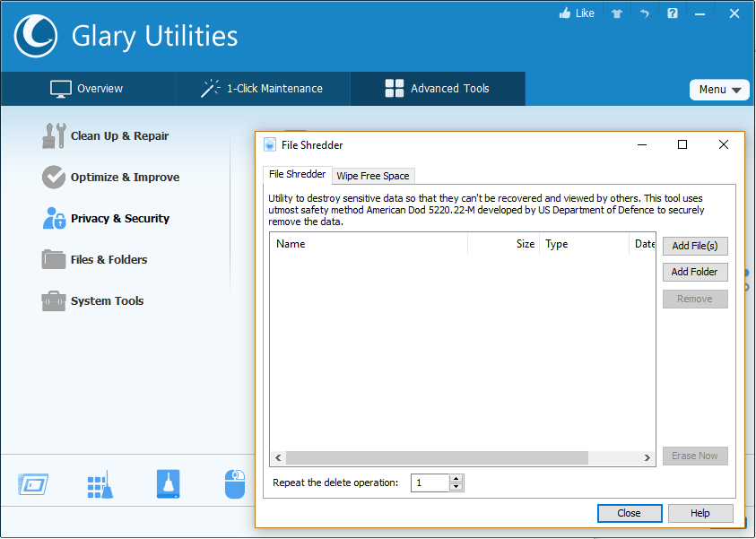The width and height of the screenshot is (756, 539).
Task: Click the horizontal scrollbar thumb in file list
Action: click(x=437, y=457)
